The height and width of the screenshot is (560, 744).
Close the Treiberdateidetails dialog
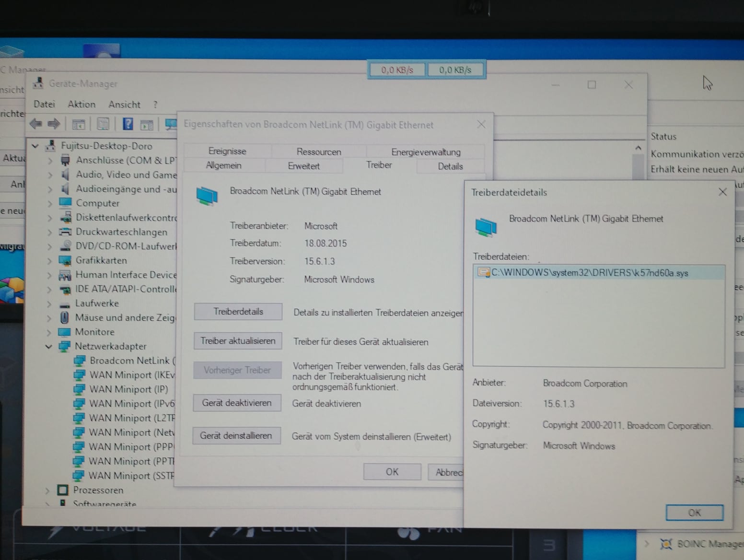click(x=723, y=192)
